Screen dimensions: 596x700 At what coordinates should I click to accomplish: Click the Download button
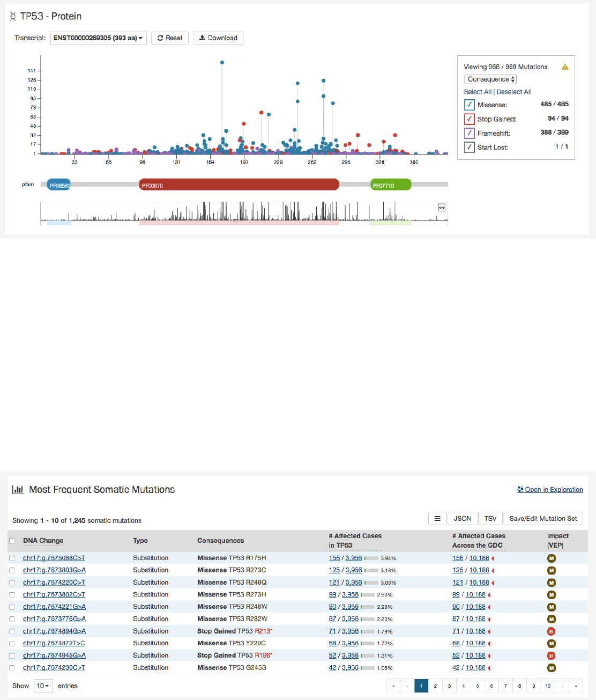(218, 38)
